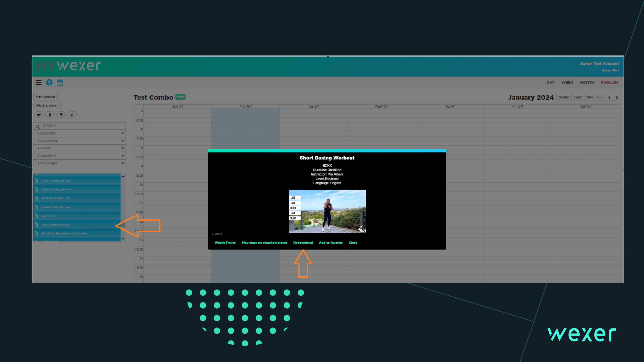
Task: Click the Attach to player button
Action: [x=47, y=105]
